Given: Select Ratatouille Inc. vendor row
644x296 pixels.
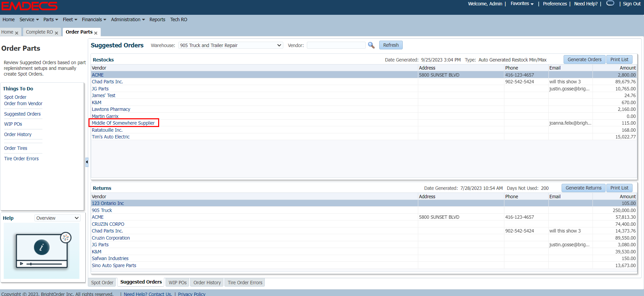Looking at the screenshot, I should 364,130.
